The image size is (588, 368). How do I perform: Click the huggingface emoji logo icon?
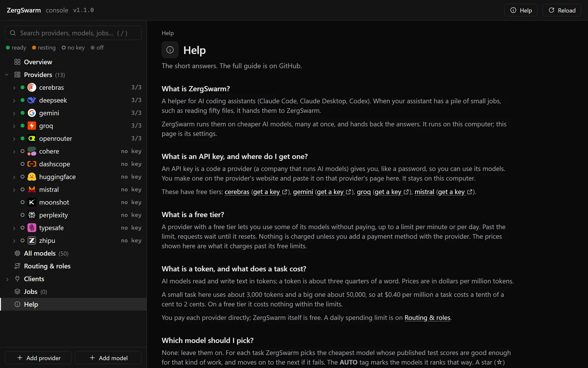tap(32, 177)
